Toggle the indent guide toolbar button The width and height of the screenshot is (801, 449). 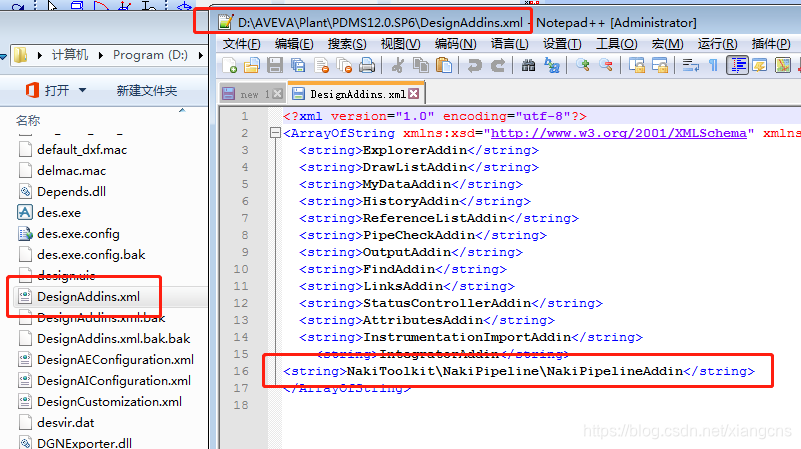[737, 66]
